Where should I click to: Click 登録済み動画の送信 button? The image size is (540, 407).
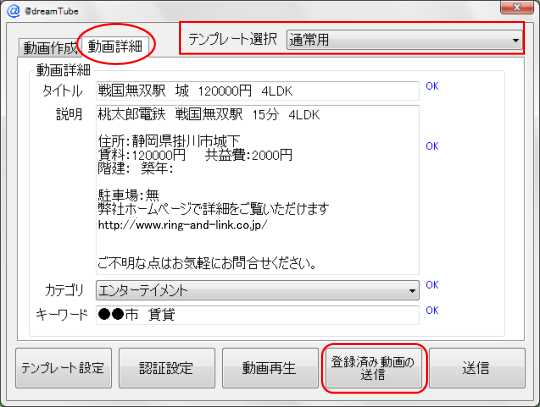tap(374, 368)
